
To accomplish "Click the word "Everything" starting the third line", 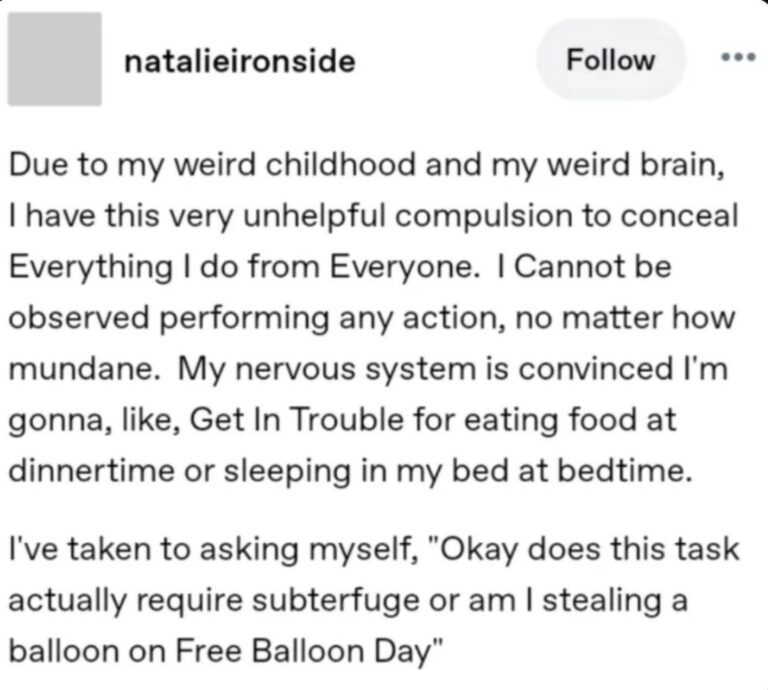I will pos(91,268).
